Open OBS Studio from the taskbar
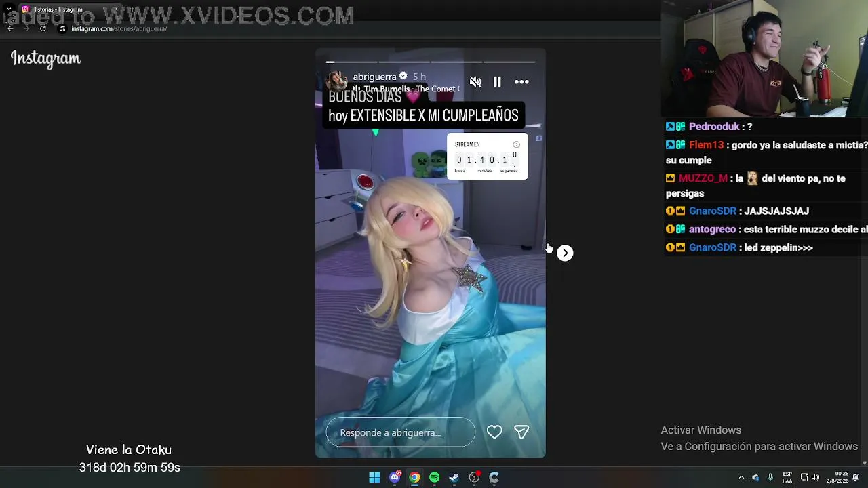This screenshot has height=488, width=868. tap(474, 477)
